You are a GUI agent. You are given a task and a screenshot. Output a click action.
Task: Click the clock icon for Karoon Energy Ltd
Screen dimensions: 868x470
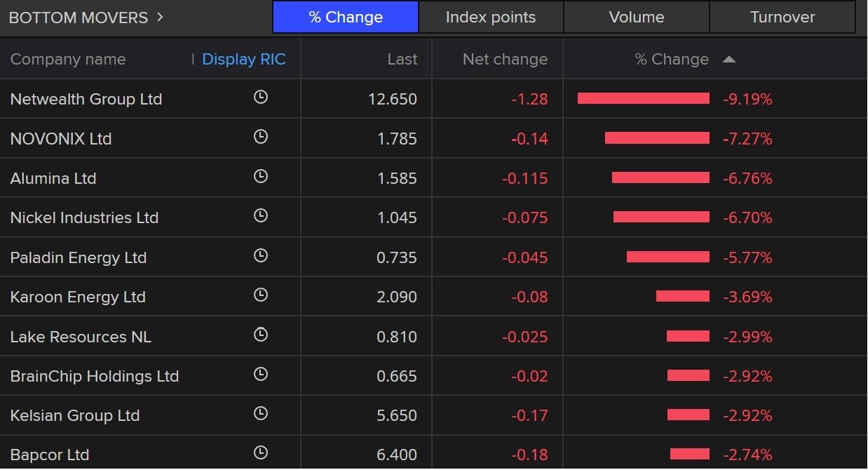tap(261, 295)
